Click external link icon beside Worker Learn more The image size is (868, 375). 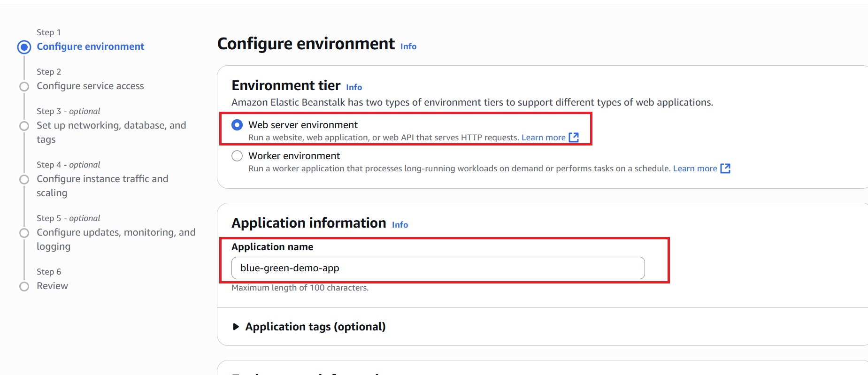pos(725,168)
